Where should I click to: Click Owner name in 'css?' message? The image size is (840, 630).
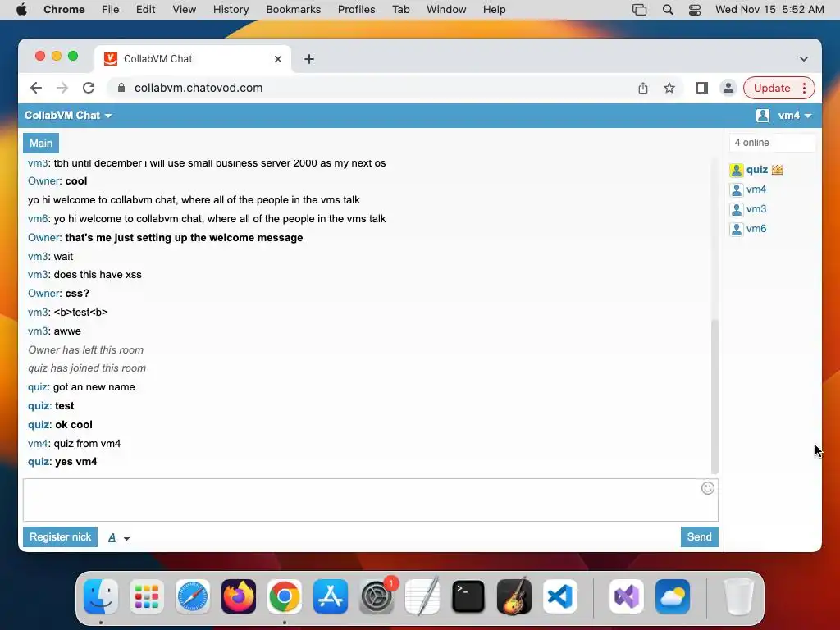pos(44,294)
